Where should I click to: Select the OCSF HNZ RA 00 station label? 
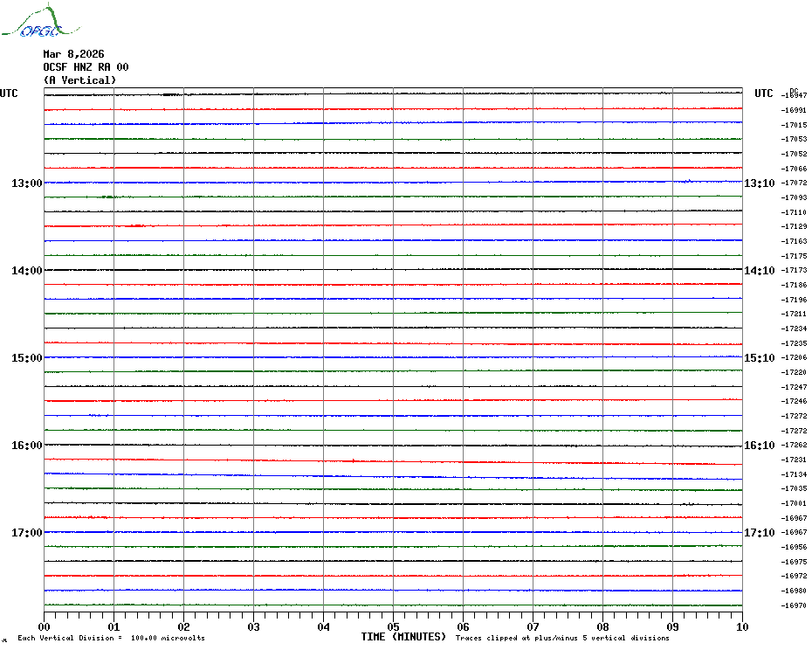[x=86, y=67]
